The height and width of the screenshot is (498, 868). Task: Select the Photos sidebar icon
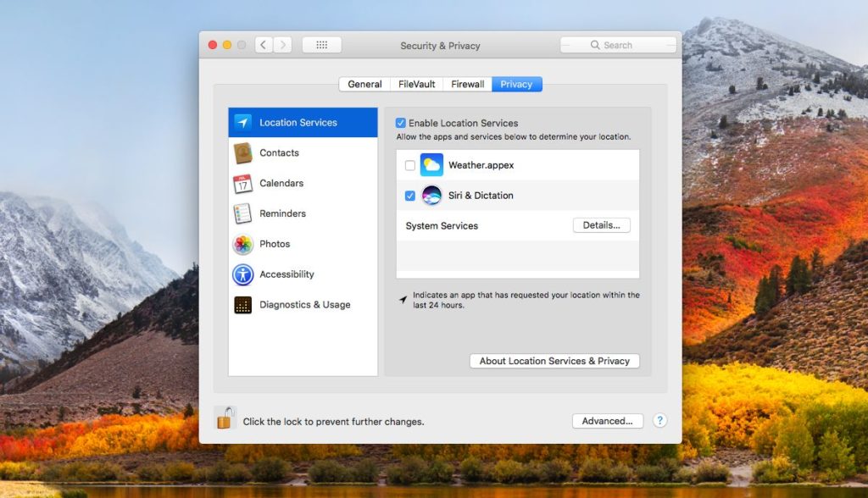pos(243,244)
